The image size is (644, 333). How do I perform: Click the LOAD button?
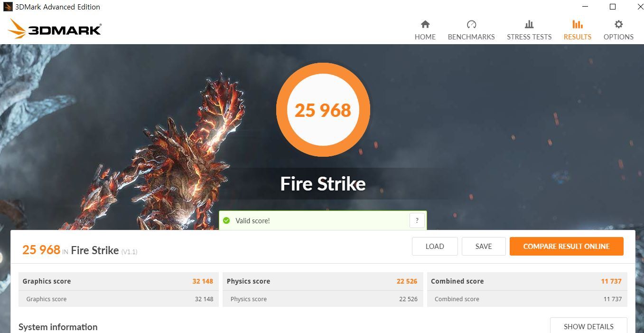[435, 246]
